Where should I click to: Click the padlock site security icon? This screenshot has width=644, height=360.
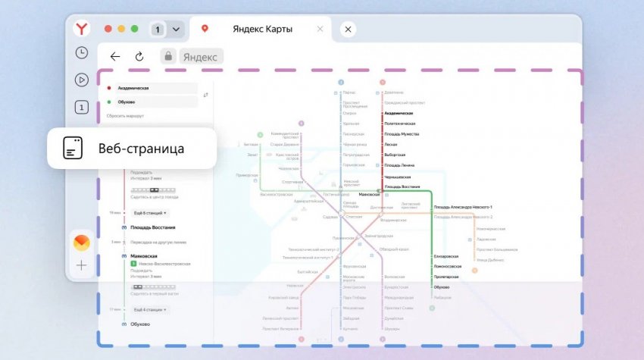(x=167, y=56)
